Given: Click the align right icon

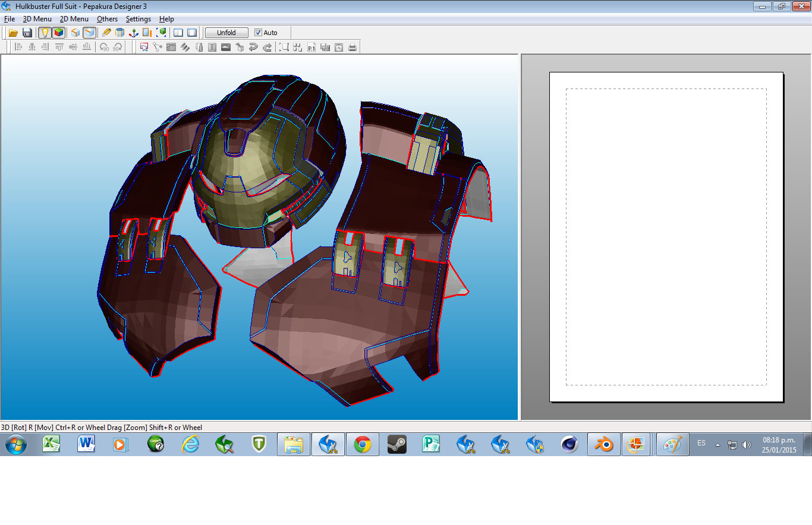Looking at the screenshot, I should tap(46, 47).
